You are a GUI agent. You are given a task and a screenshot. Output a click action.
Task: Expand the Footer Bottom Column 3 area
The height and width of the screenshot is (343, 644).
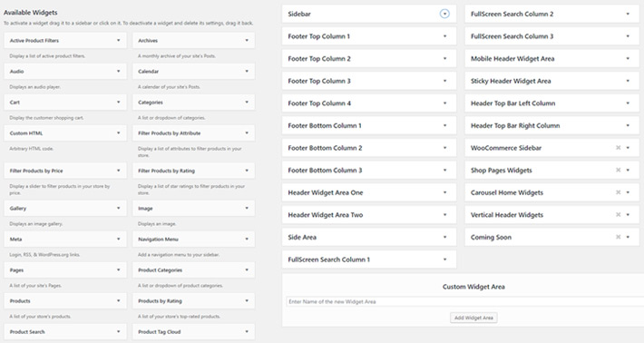pyautogui.click(x=444, y=170)
